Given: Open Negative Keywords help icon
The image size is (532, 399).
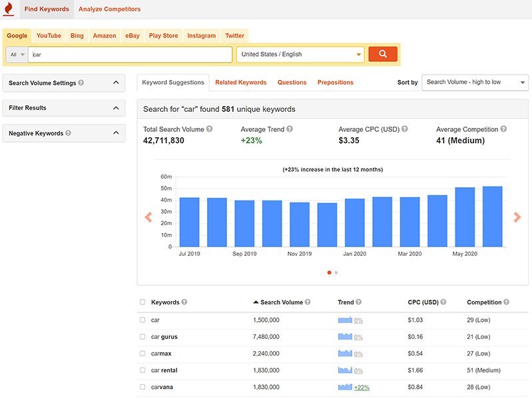Looking at the screenshot, I should tap(68, 133).
